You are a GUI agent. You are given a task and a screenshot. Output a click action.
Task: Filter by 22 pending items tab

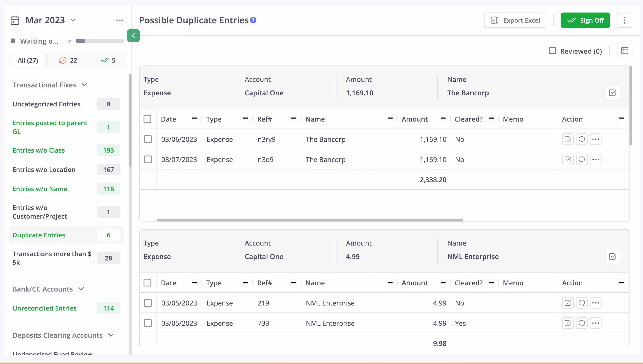tap(68, 60)
